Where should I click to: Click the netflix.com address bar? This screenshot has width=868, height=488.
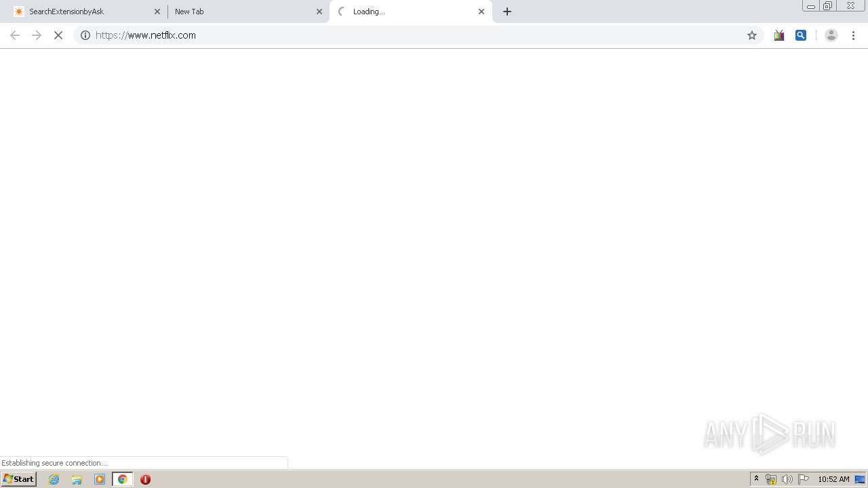click(x=417, y=35)
